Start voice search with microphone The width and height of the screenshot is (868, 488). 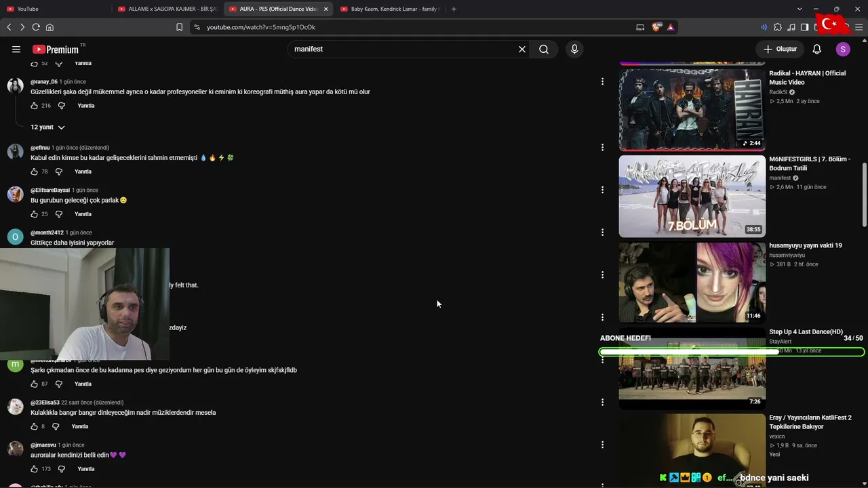tap(574, 49)
